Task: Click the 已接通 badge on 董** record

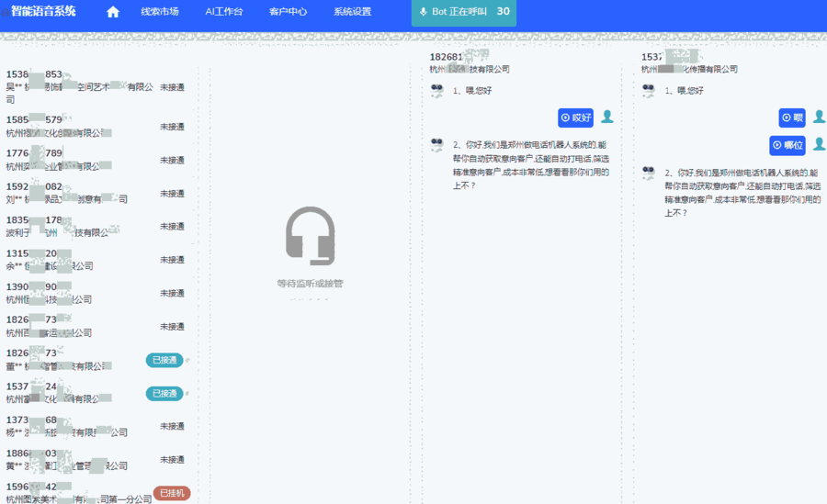Action: (164, 360)
